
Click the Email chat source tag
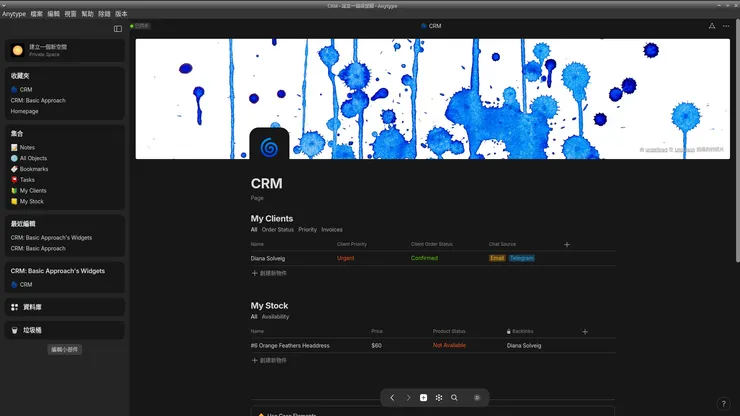[x=497, y=258]
